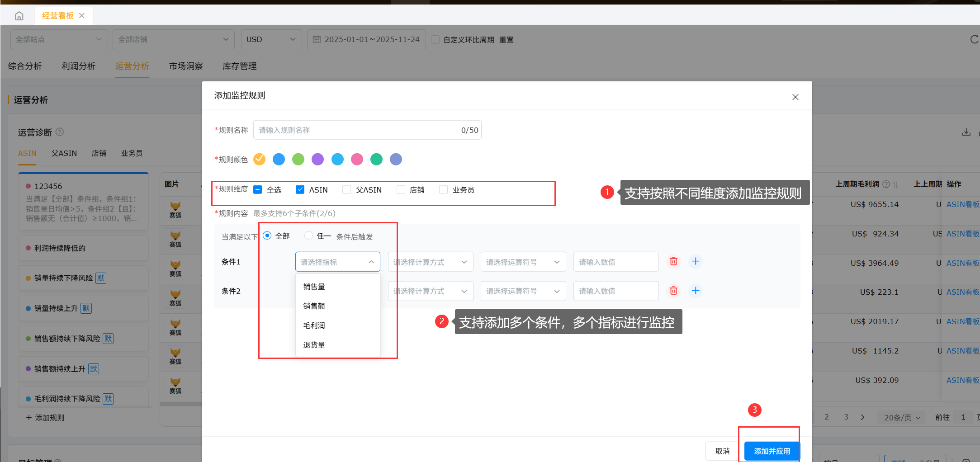Click the 默 tag on 毛利润持续下降风险
This screenshot has height=462, width=980.
(108, 399)
